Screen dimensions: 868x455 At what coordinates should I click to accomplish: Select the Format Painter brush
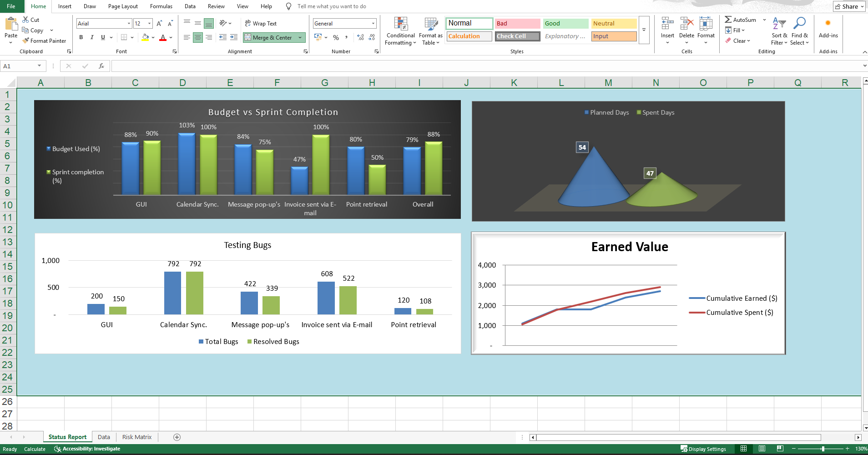(x=26, y=40)
